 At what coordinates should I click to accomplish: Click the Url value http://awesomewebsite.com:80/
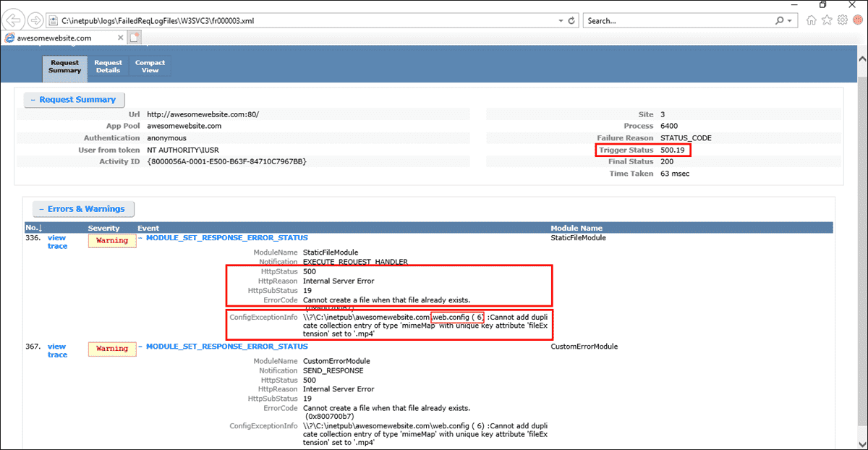[x=203, y=114]
